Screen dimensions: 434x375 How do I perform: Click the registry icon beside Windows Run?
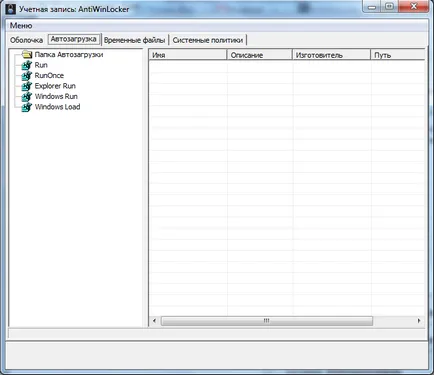click(x=27, y=97)
